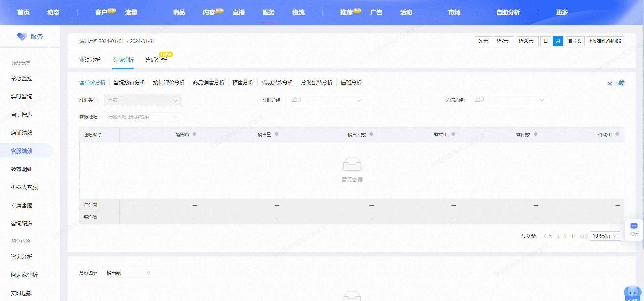Open 自助分析 in top navigation
This screenshot has height=301, width=644.
point(508,12)
